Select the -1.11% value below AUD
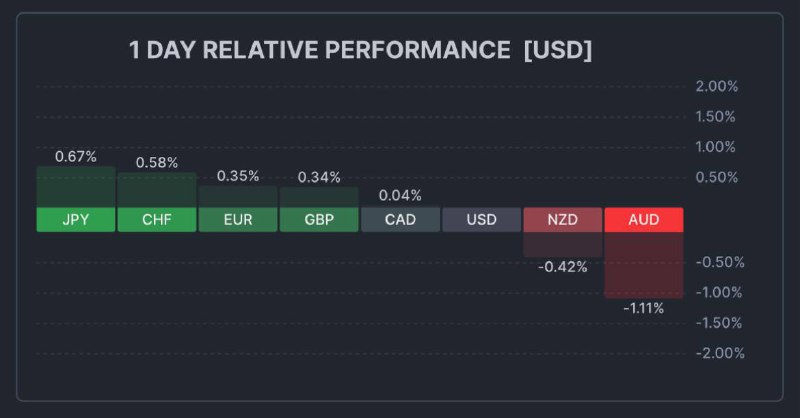The width and height of the screenshot is (800, 418). 643,308
